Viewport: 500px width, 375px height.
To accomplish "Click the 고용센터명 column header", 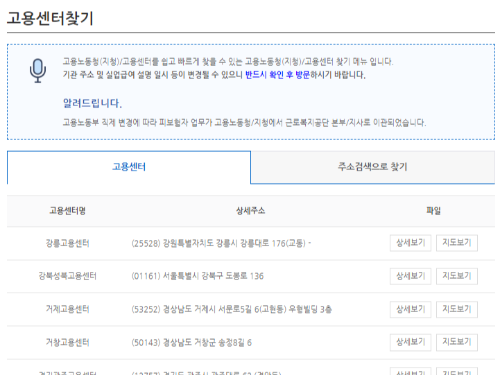I will 67,211.
